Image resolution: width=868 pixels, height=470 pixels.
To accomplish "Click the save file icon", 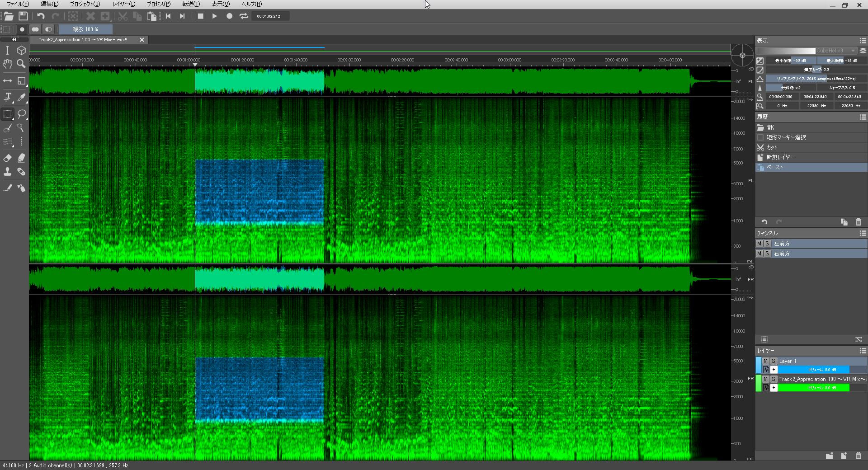I will [23, 16].
